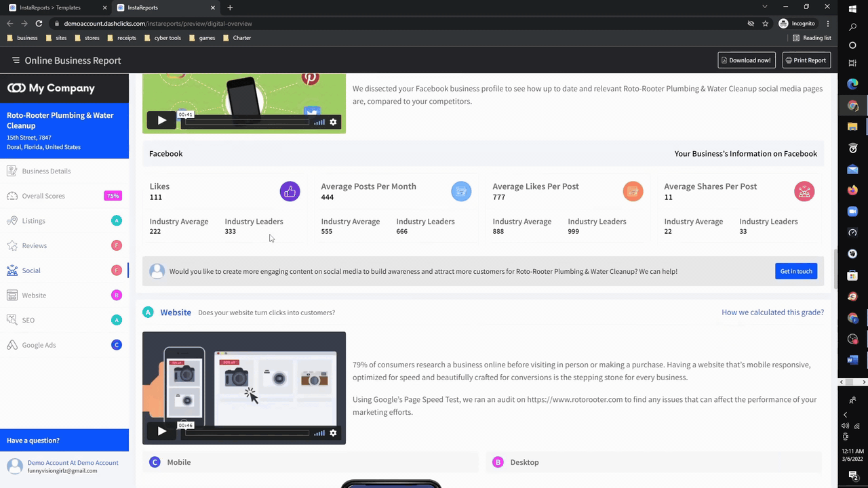Reload the page
Screen dimensions: 868x488
(x=39, y=23)
